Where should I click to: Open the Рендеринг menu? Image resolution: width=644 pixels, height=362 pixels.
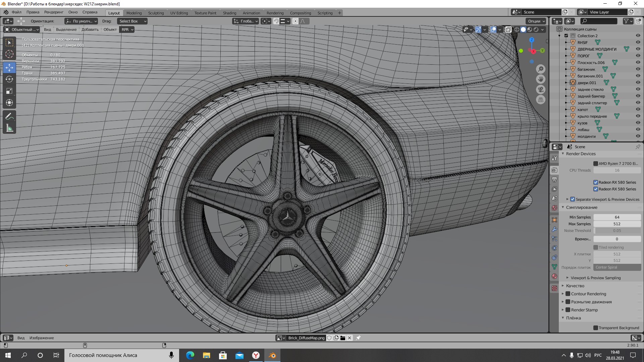54,12
